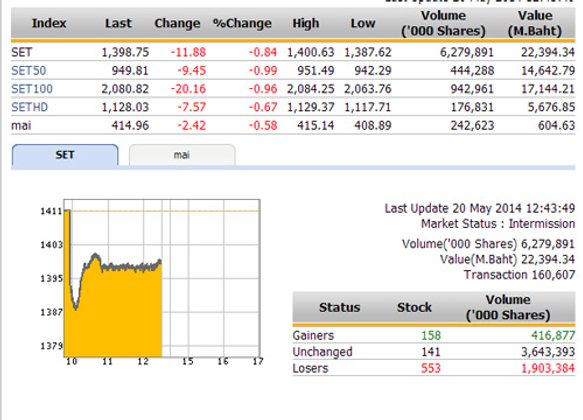
Task: Click the Last column header
Action: [118, 23]
